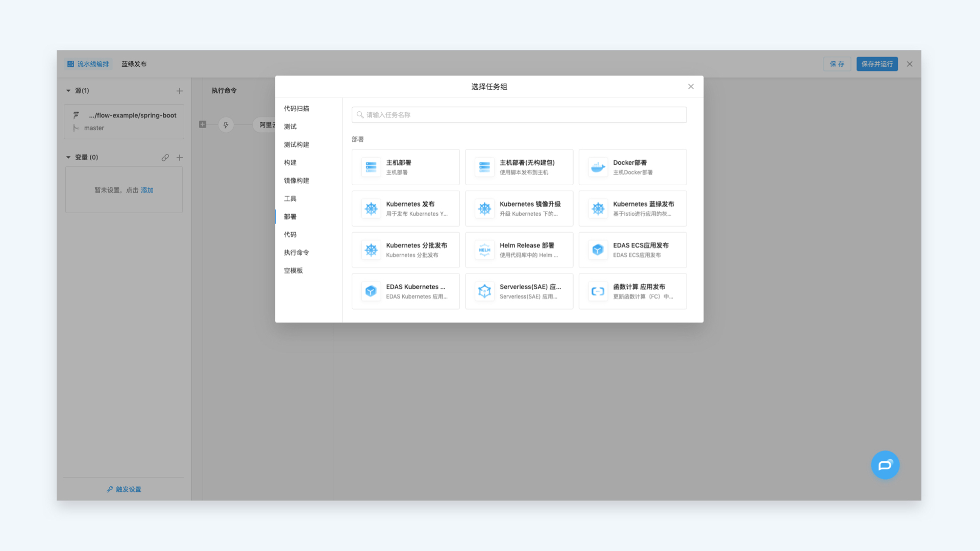Click the 流水线编排 pipeline icon
This screenshot has width=980, height=551.
[70, 64]
